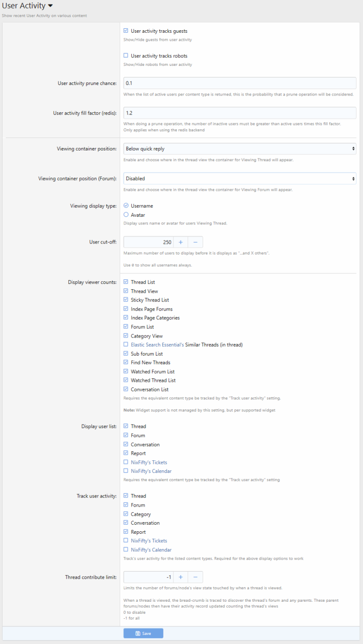This screenshot has width=363, height=644.
Task: Open the Viewing container position dropdown
Action: (x=239, y=149)
